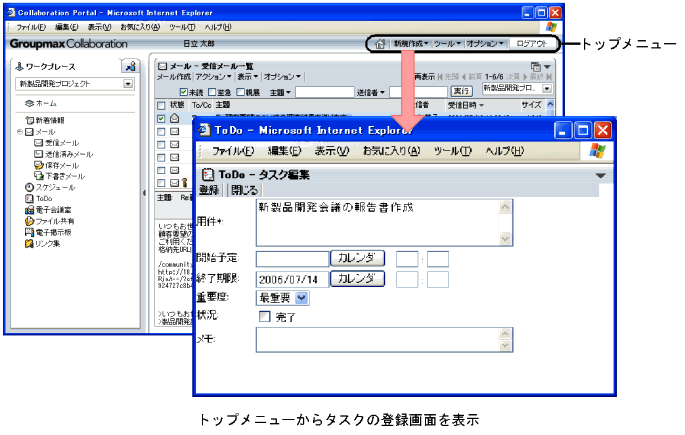Collapse the メール tree node
The image size is (685, 435).
coord(20,131)
